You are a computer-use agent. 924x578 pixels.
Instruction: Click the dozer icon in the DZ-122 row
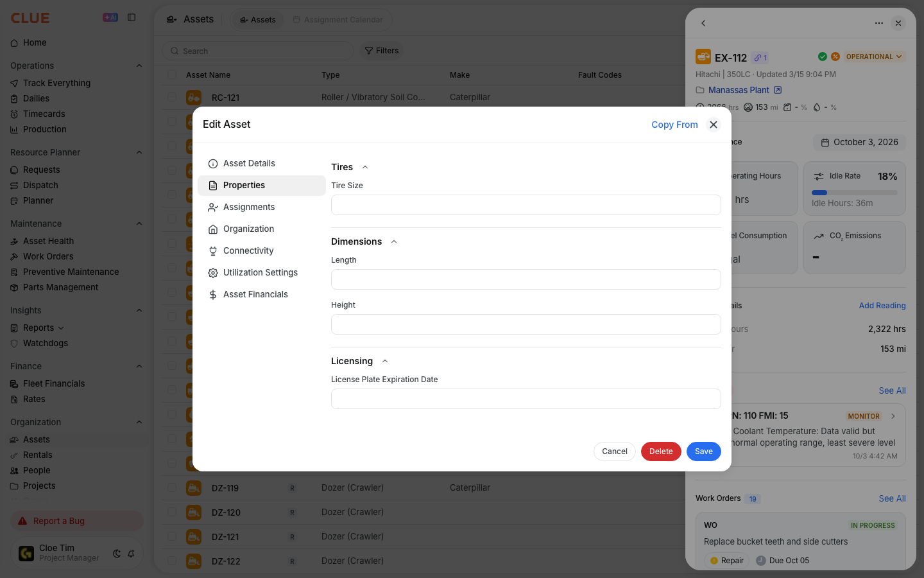point(194,561)
